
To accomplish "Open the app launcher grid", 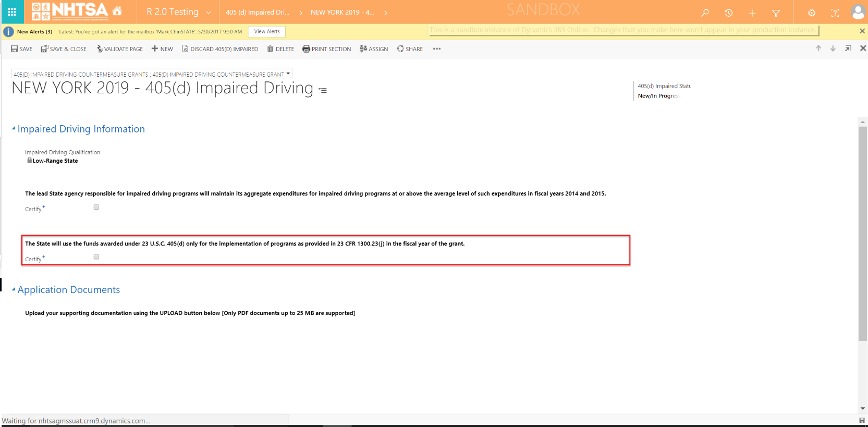I will coord(12,12).
